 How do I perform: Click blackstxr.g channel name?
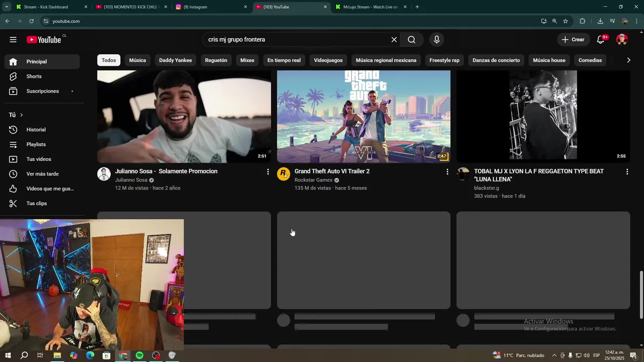[x=487, y=188]
